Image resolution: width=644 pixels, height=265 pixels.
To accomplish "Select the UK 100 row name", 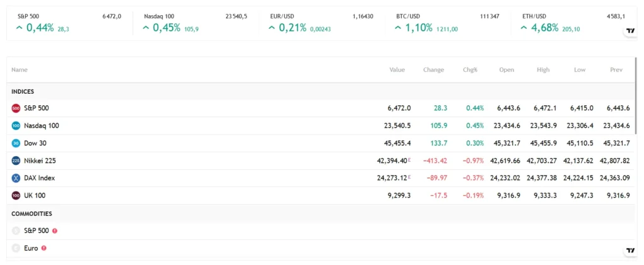I will [35, 196].
